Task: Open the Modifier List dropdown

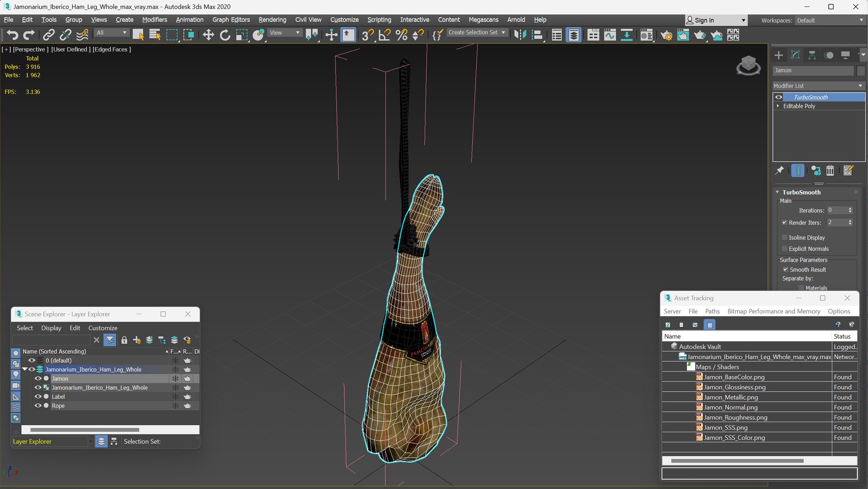Action: coord(818,86)
